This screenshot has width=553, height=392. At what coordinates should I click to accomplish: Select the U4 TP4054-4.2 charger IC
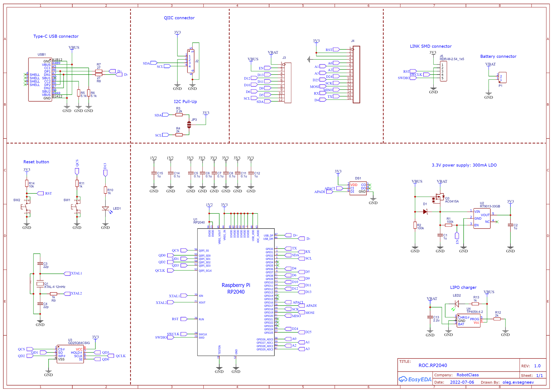(469, 321)
